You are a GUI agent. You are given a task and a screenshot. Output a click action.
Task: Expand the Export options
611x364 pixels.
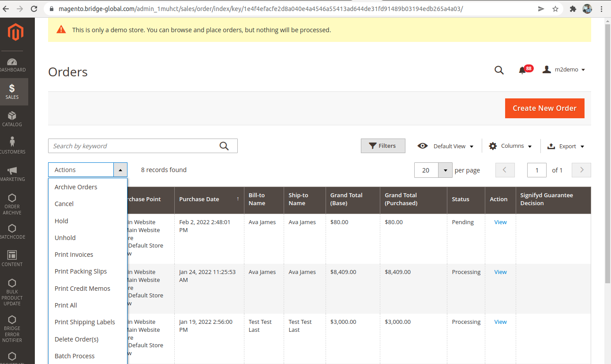[x=566, y=146]
